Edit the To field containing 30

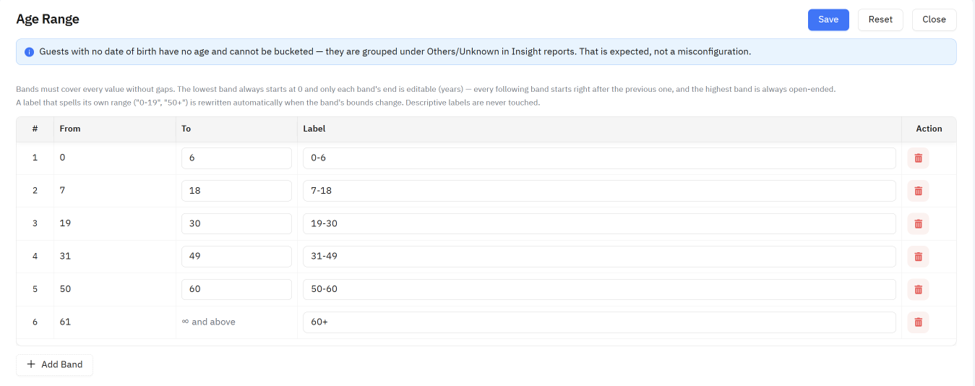(236, 224)
